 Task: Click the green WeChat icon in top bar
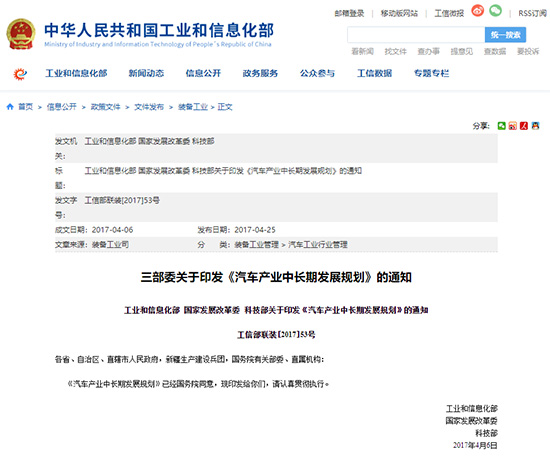pos(496,11)
